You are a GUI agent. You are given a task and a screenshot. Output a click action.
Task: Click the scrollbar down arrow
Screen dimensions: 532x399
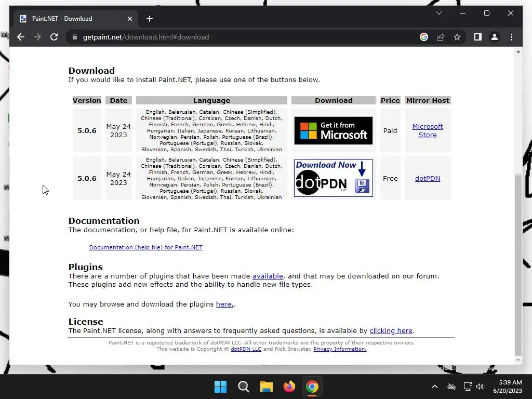click(518, 361)
